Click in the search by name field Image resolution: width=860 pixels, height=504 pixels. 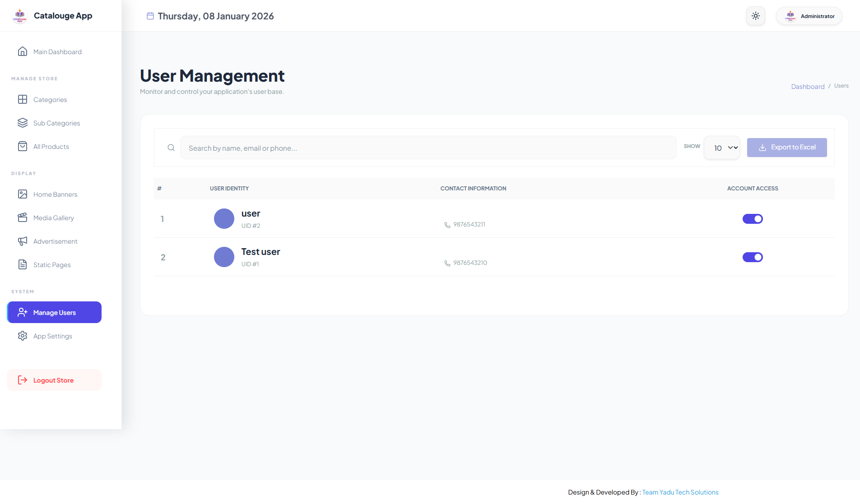click(428, 148)
